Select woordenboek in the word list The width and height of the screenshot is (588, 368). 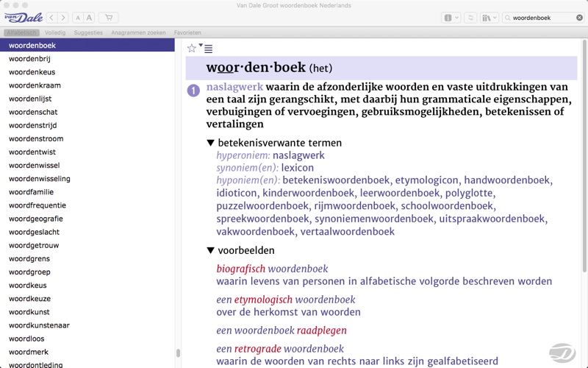coord(87,45)
